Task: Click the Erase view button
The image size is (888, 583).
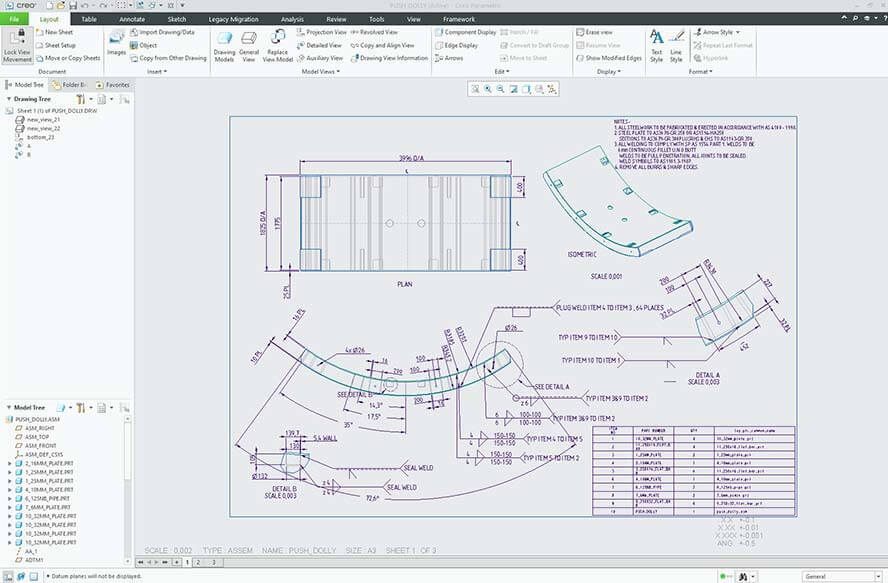Action: 599,32
